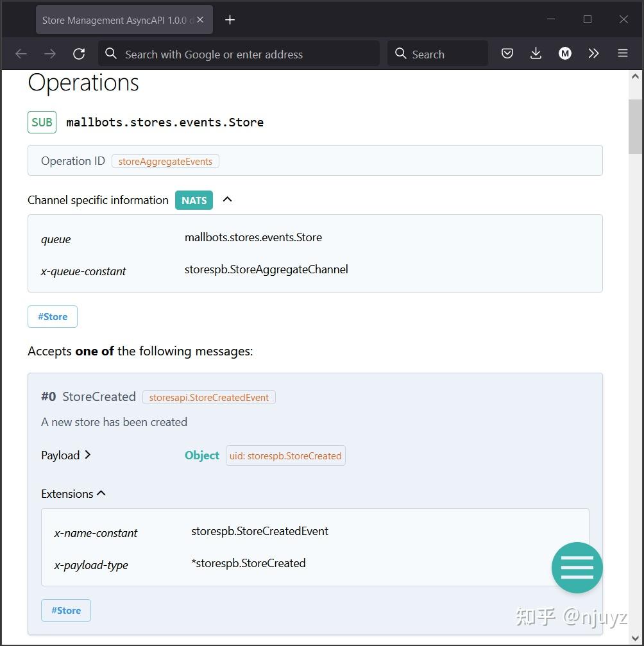Click the round M account icon
The image size is (644, 646).
tap(564, 54)
